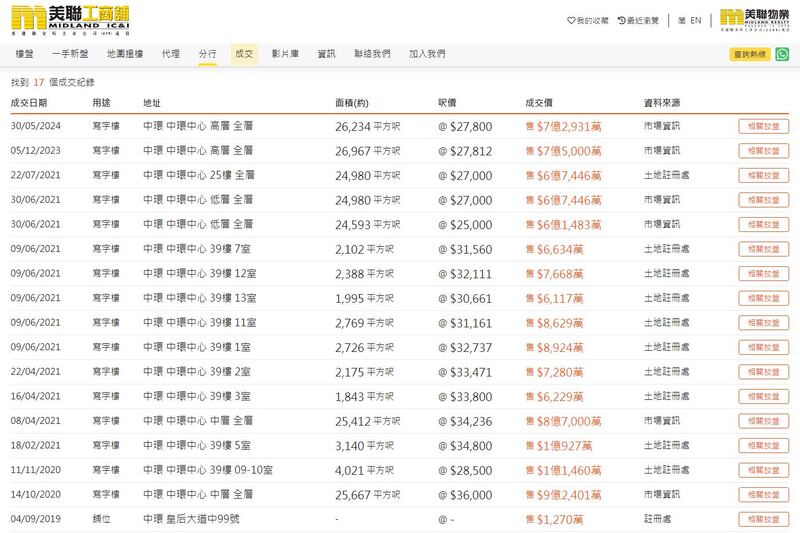800x533 pixels.
Task: Click the 成交日期 column header
Action: (x=29, y=103)
